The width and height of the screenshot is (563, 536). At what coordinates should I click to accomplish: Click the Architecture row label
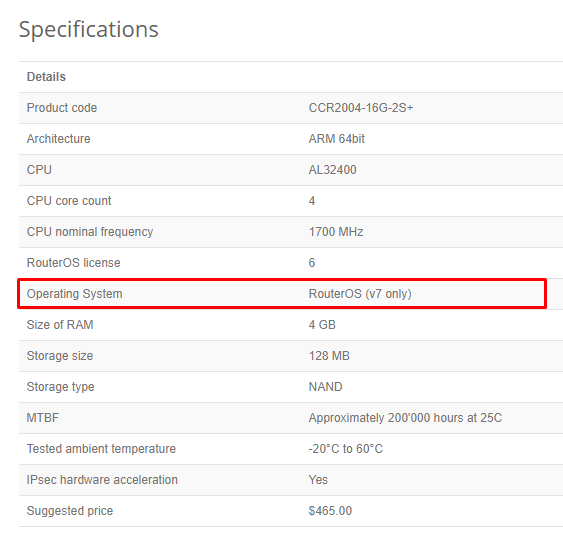tap(59, 139)
